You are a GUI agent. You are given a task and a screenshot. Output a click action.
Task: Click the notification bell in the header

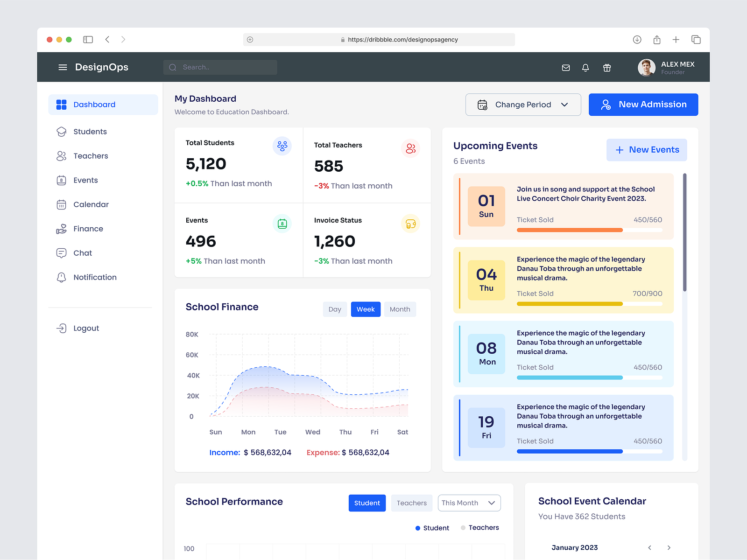point(585,68)
